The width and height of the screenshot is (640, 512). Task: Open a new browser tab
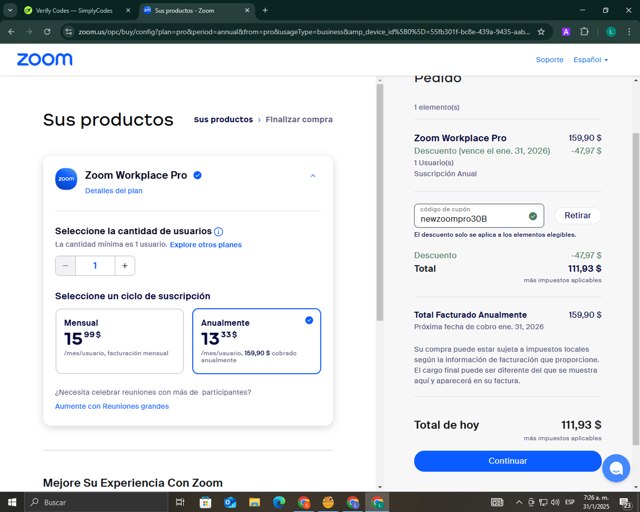(x=265, y=11)
